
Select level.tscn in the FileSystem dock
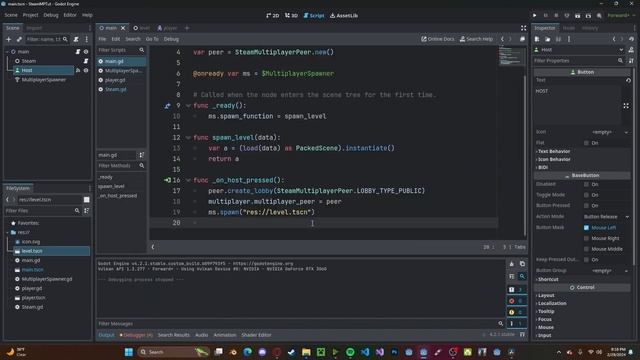point(32,251)
